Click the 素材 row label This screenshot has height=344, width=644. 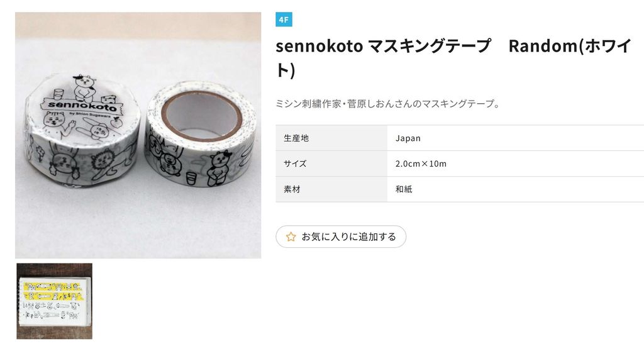(x=292, y=189)
